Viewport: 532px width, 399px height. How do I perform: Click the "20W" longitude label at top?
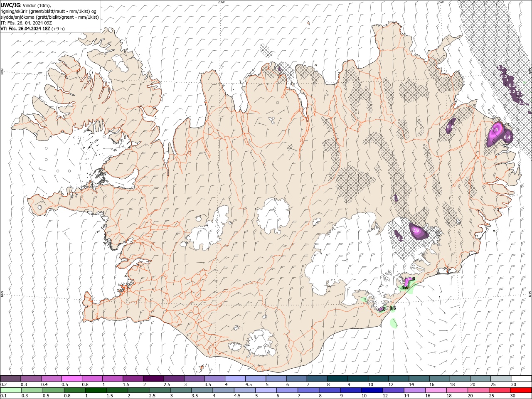pos(221,2)
